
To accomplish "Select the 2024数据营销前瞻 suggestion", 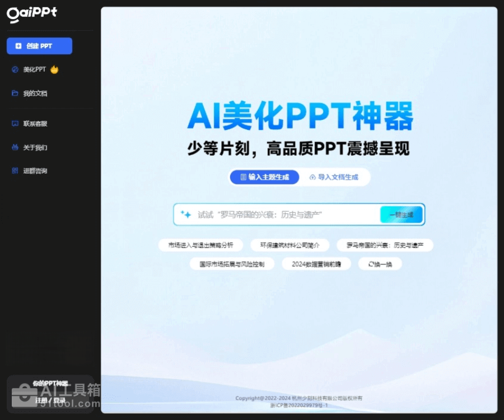I will click(315, 264).
